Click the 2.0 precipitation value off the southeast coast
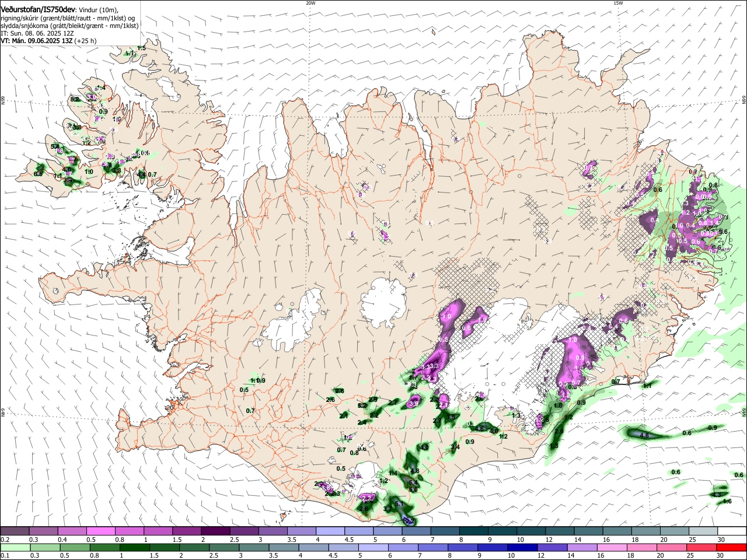Image resolution: width=747 pixels, height=560 pixels. coord(558,431)
